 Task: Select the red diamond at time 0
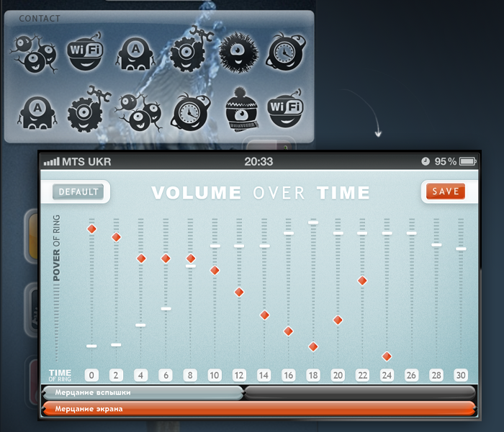(91, 229)
